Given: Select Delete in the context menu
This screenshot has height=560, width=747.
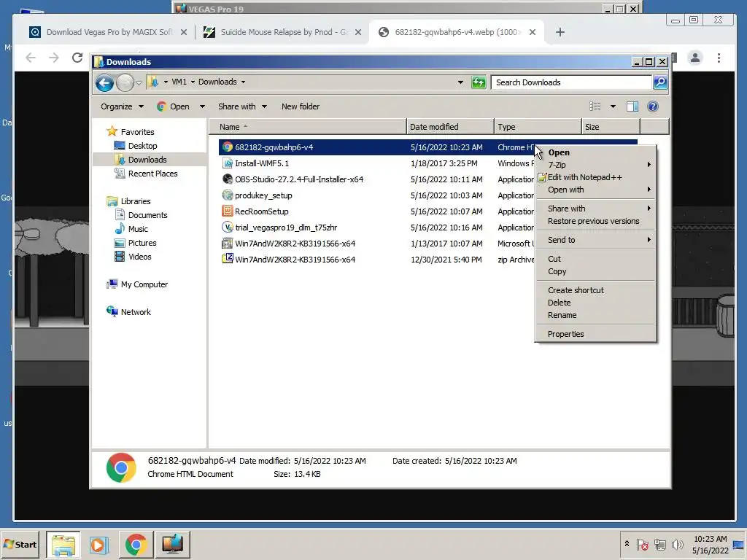Looking at the screenshot, I should pos(595,303).
